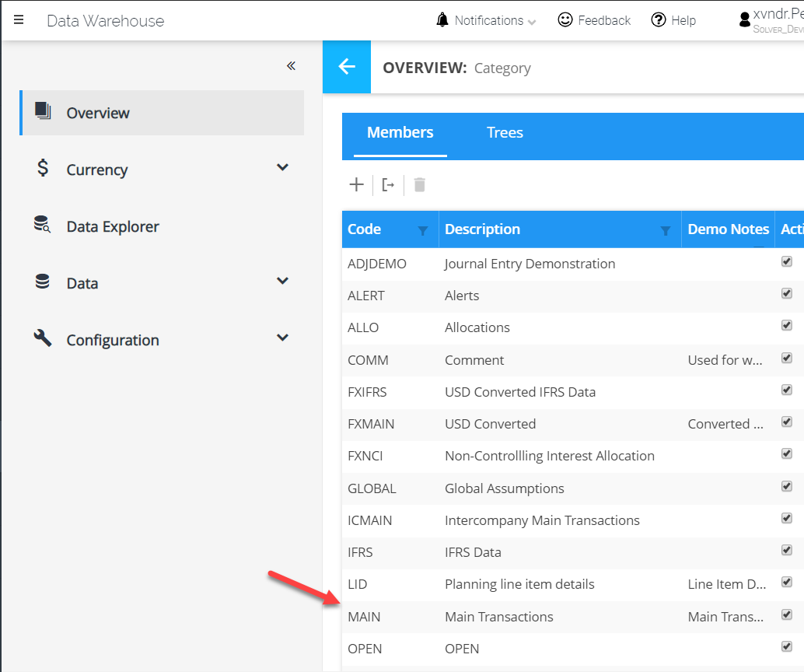
Task: Click the trash delete icon
Action: point(420,184)
